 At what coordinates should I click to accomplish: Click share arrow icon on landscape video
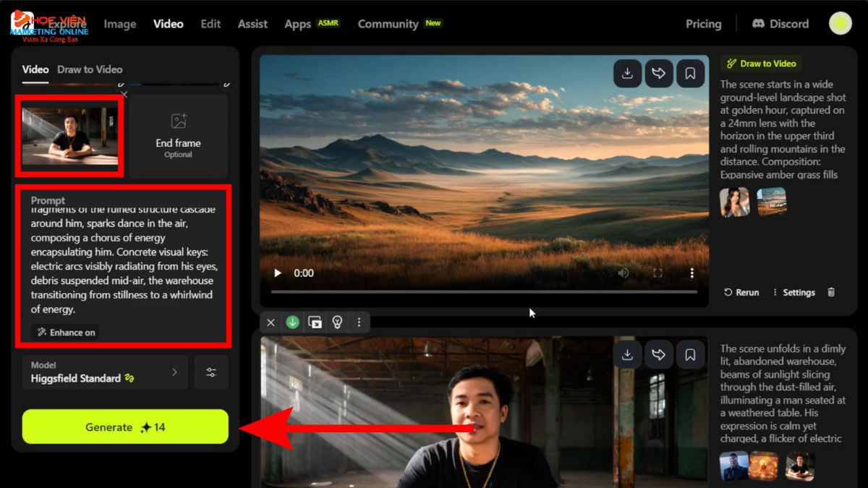[659, 73]
